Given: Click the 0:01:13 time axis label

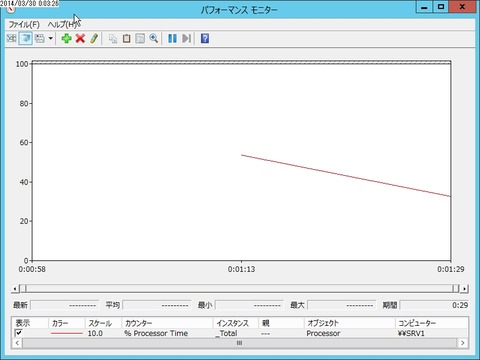Looking at the screenshot, I should (x=241, y=269).
